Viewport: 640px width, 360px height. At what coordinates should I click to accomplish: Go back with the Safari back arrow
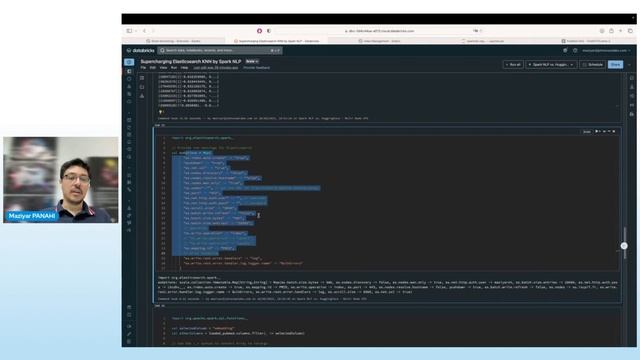(144, 31)
